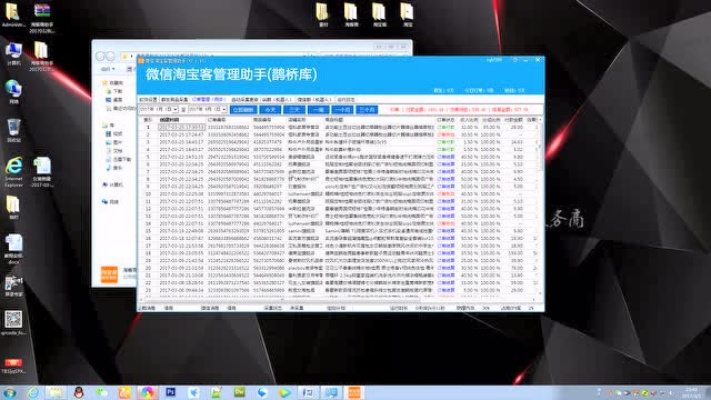Filter orders with the 一周 button
This screenshot has height=400, width=711.
[318, 110]
